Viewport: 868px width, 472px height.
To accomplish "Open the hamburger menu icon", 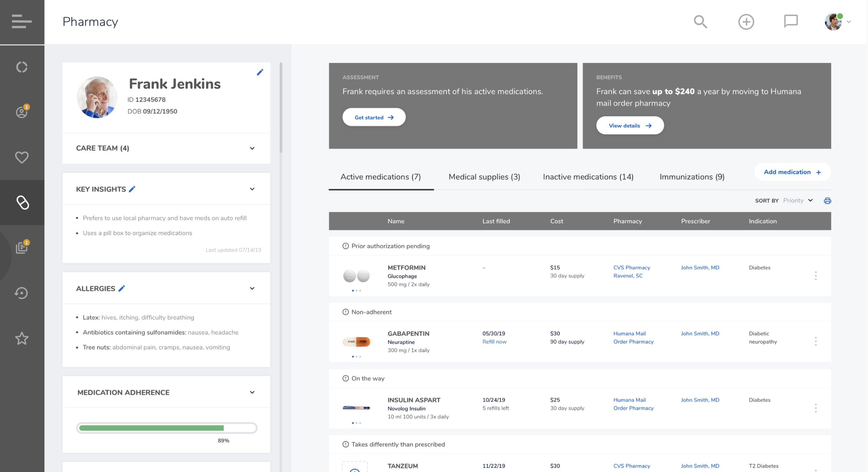I will pyautogui.click(x=22, y=22).
